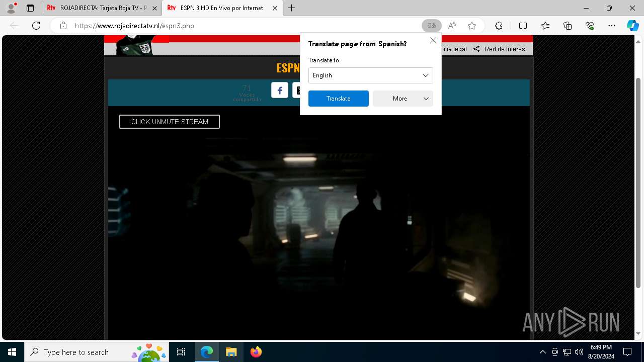Click the address bar URL field
Viewport: 644px width, 362px height.
[x=242, y=26]
